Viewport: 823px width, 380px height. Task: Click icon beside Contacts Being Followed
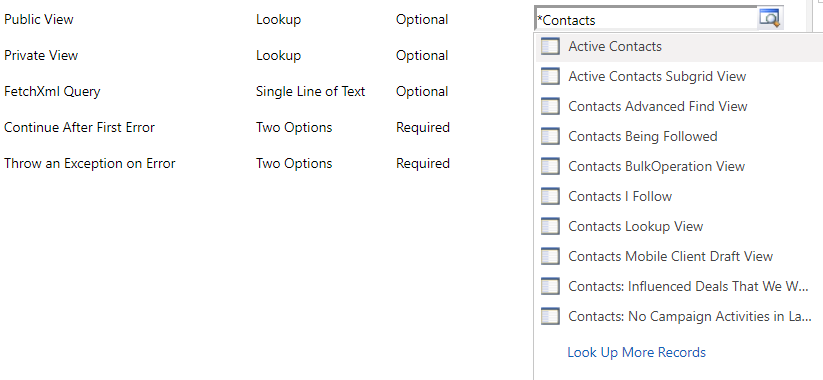(x=550, y=136)
